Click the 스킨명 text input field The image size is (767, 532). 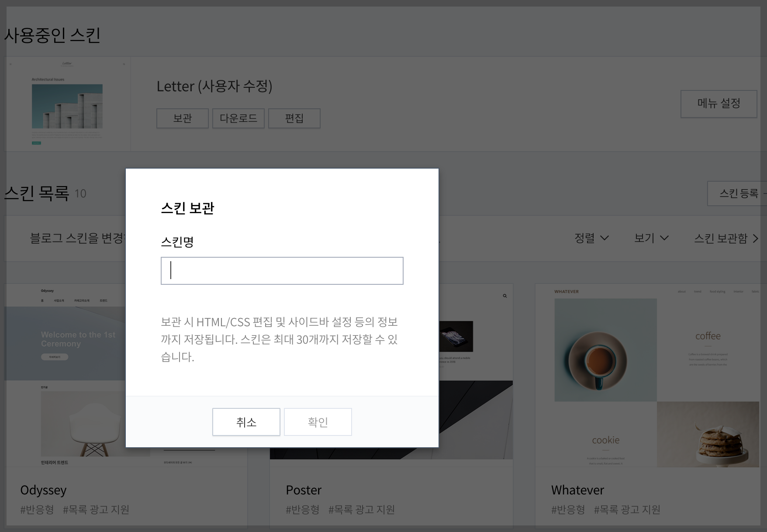[x=282, y=271]
